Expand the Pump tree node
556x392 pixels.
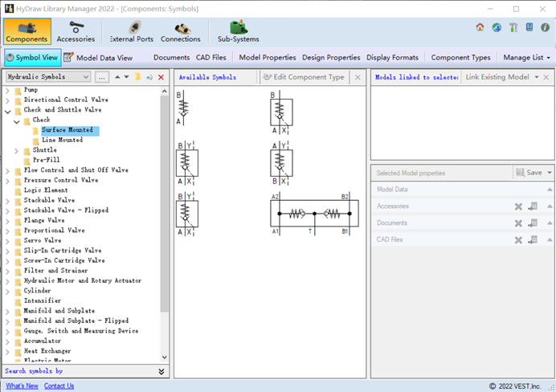tap(7, 90)
